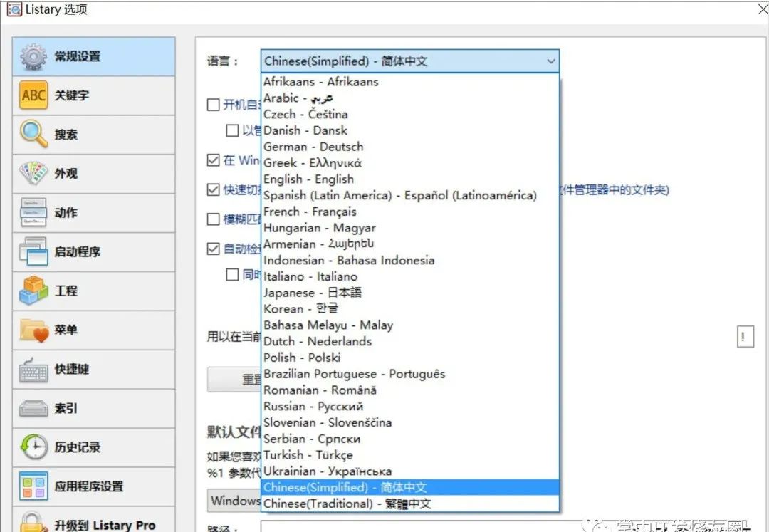The image size is (769, 532).
Task: Select the 常规设置 gear icon
Action: 32,56
